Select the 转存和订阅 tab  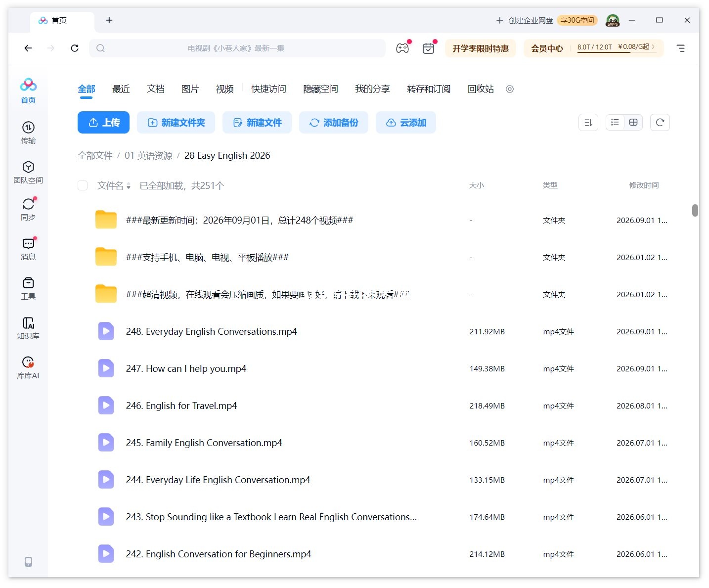tap(429, 89)
